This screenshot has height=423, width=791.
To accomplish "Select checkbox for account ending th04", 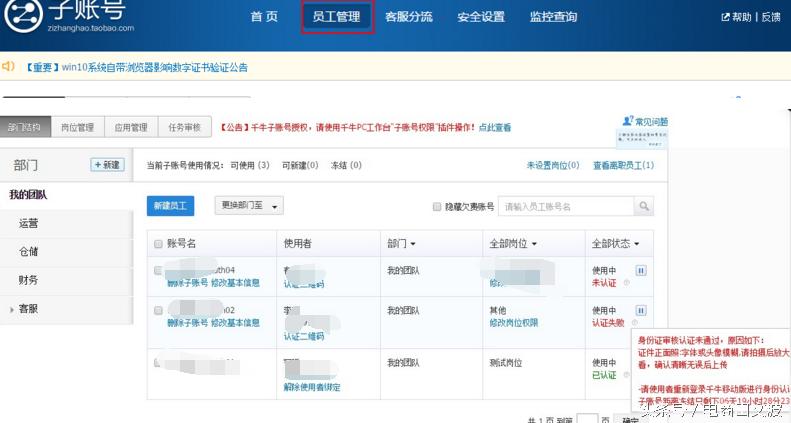I will [158, 271].
